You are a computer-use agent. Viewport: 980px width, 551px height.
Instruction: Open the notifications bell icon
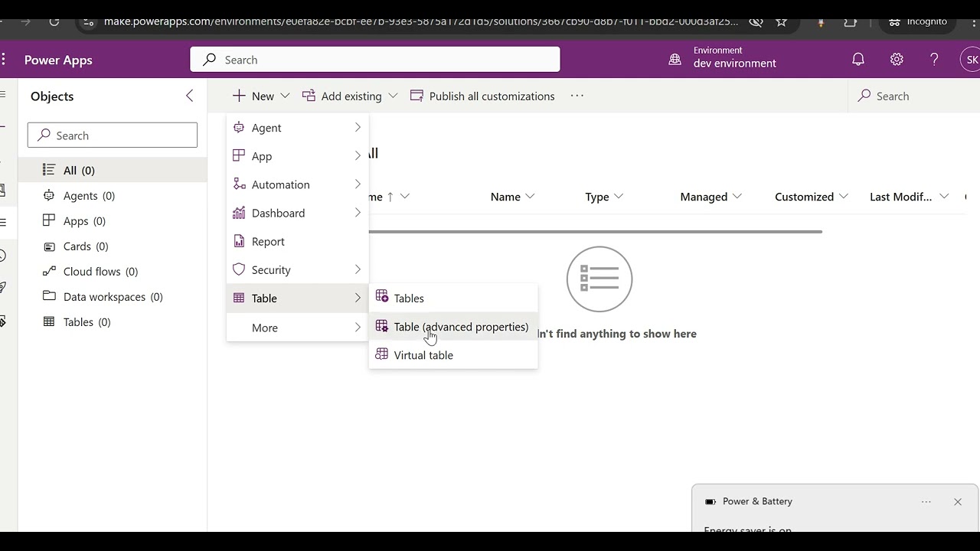point(858,60)
